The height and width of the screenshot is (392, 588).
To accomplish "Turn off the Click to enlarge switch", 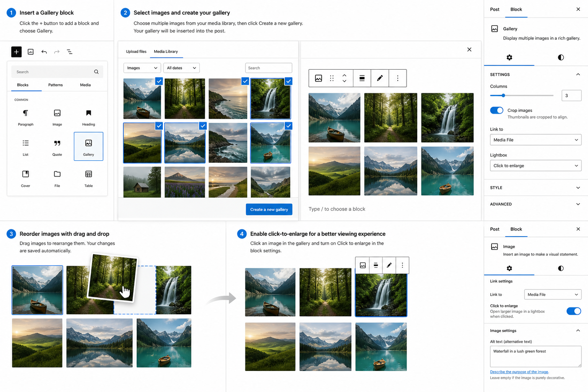I will click(x=574, y=311).
